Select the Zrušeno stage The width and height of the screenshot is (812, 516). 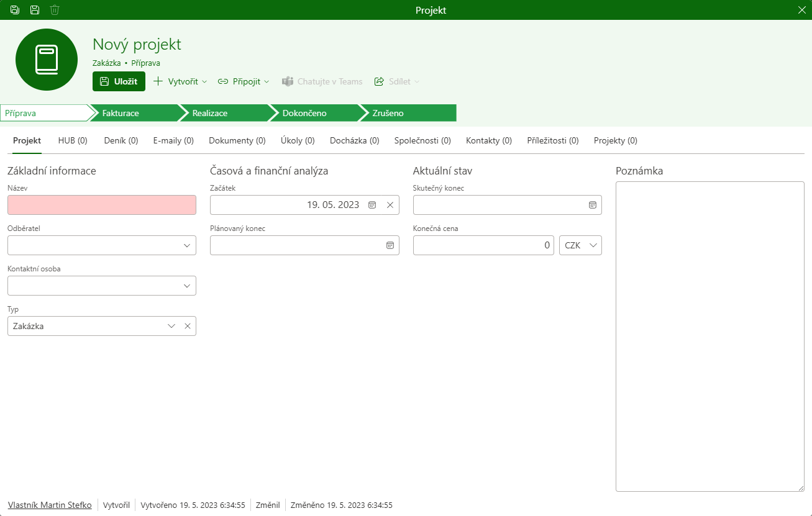pyautogui.click(x=409, y=113)
